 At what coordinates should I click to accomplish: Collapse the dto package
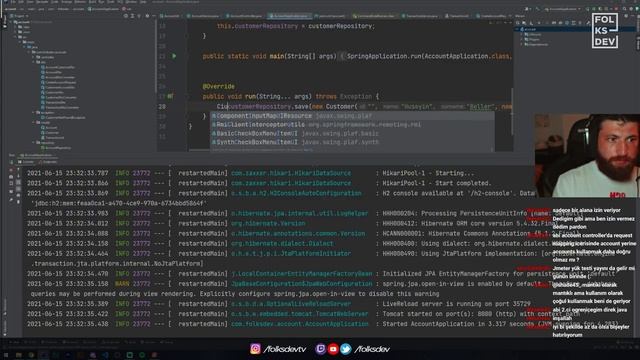coord(34,62)
